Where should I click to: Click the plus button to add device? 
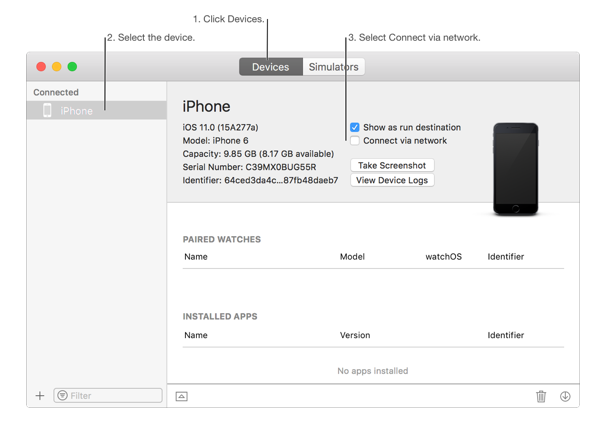pos(40,396)
